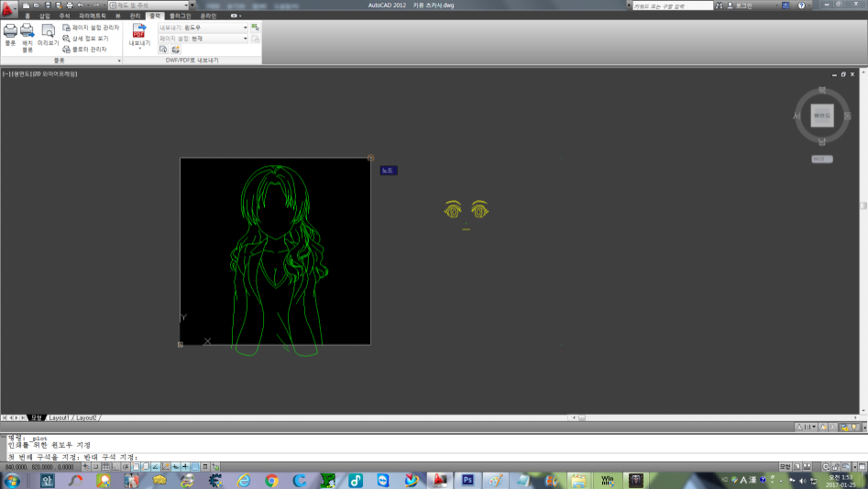Click the New file icon in quick access
Image resolution: width=868 pixels, height=489 pixels.
point(26,5)
